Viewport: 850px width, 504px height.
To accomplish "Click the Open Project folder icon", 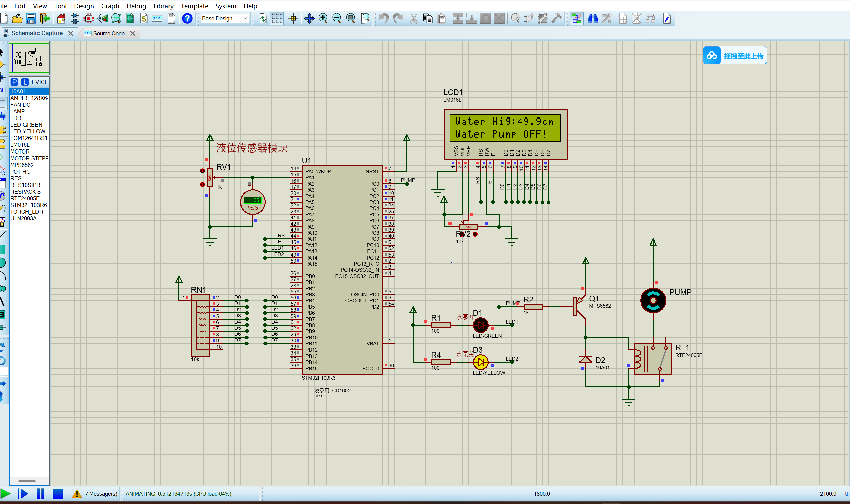I will pos(17,18).
